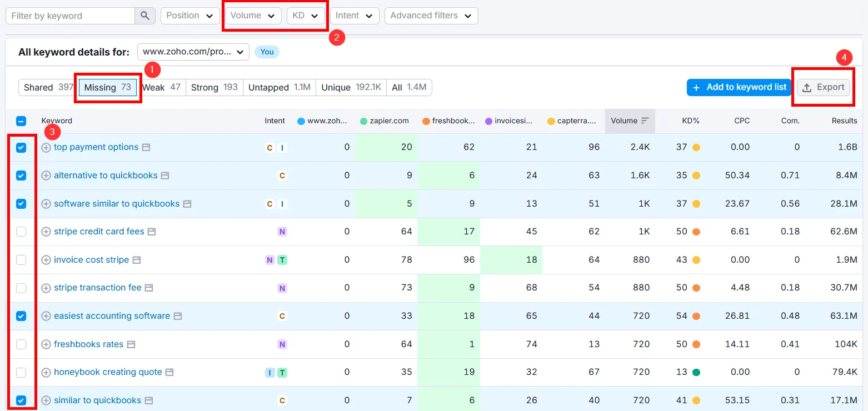Click plus icon beside 'honeybook creating quote'

pyautogui.click(x=46, y=372)
